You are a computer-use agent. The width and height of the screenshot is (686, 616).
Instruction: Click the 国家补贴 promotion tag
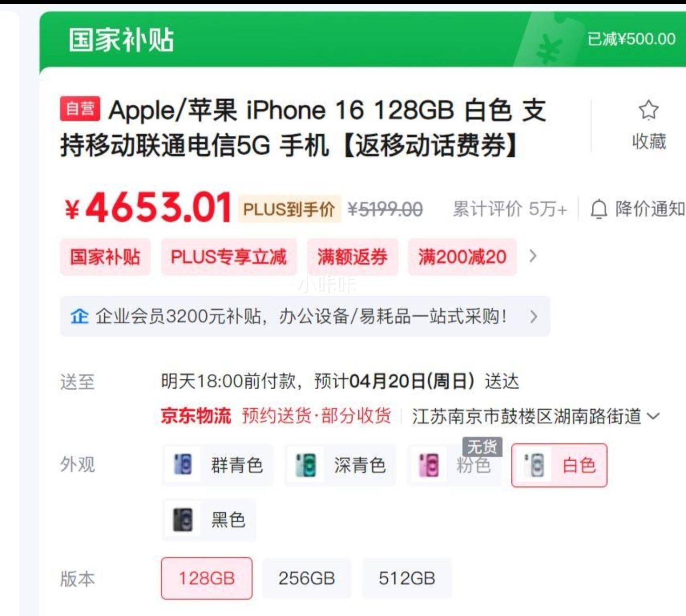coord(105,257)
